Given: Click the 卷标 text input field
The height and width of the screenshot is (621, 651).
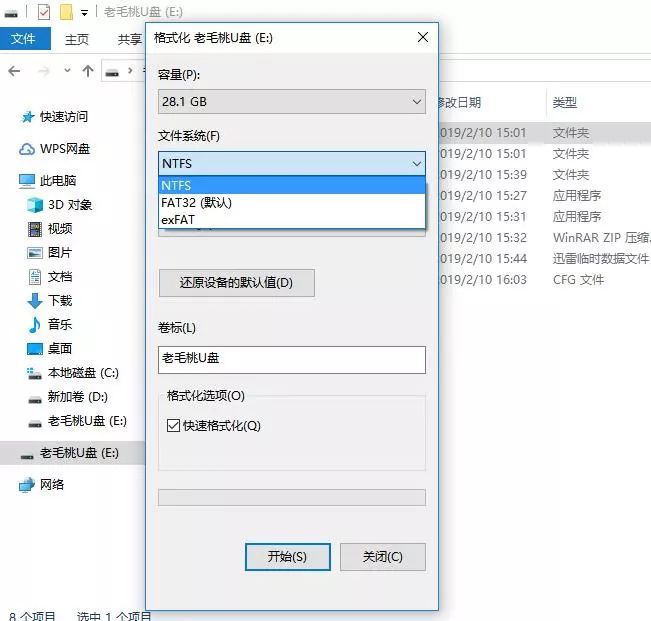Looking at the screenshot, I should click(x=291, y=359).
